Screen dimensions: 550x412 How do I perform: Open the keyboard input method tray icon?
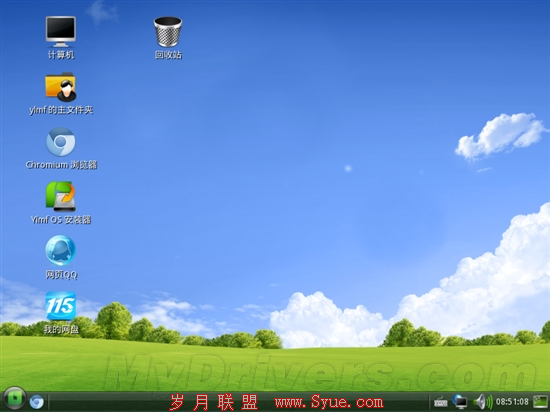pos(441,402)
